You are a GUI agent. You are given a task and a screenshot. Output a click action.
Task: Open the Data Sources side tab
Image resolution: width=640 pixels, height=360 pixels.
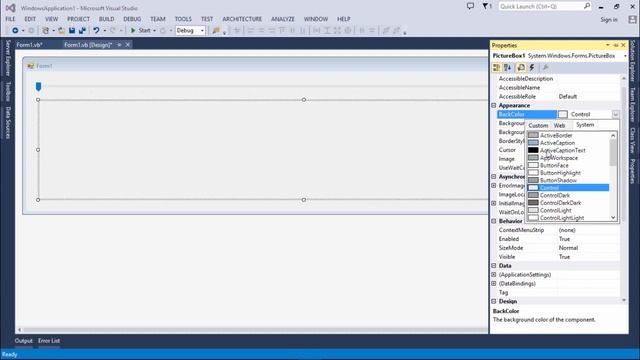(x=8, y=122)
